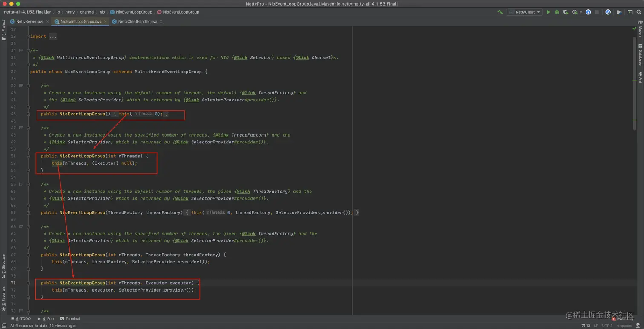Collapse the constructor body at line 67
Viewport: 644px width, 329px height.
pyautogui.click(x=28, y=255)
